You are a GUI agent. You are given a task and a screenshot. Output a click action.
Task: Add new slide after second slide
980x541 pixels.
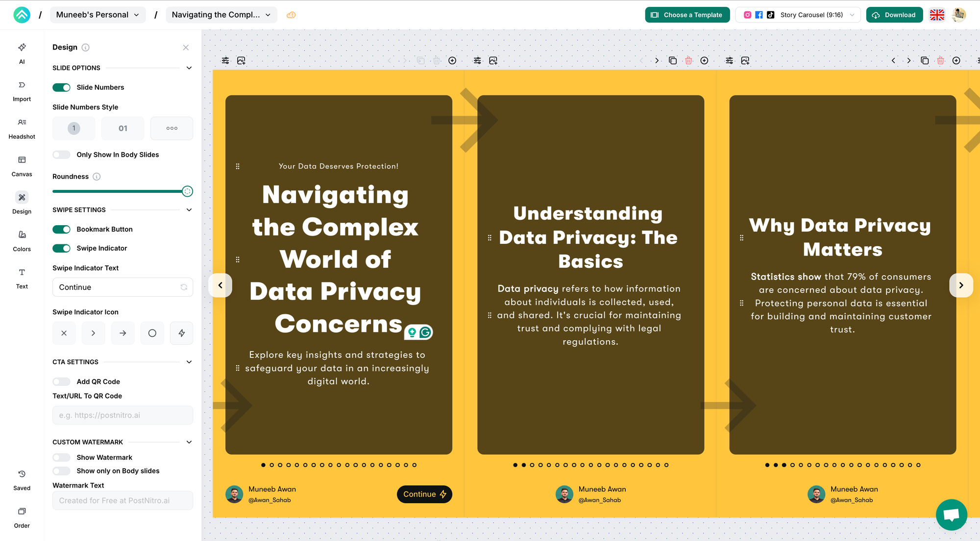coord(704,61)
